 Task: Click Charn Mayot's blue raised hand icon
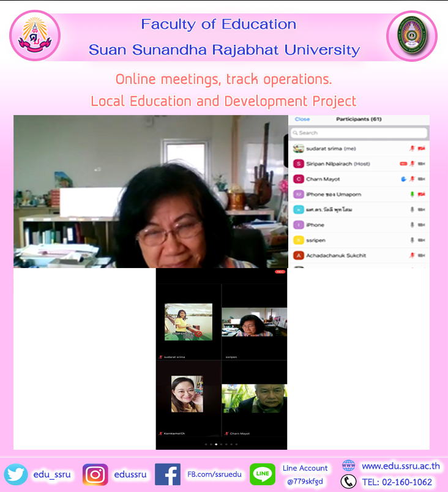point(403,179)
